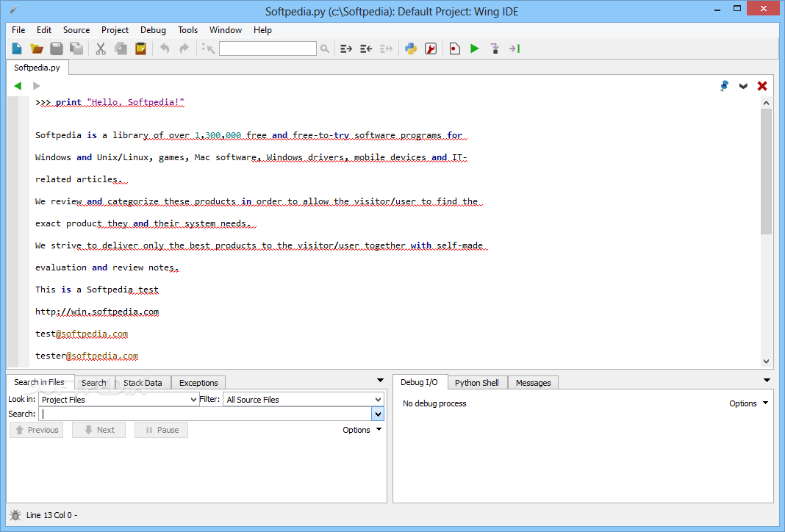
Task: Open the Look in Project Files dropdown
Action: click(x=119, y=400)
